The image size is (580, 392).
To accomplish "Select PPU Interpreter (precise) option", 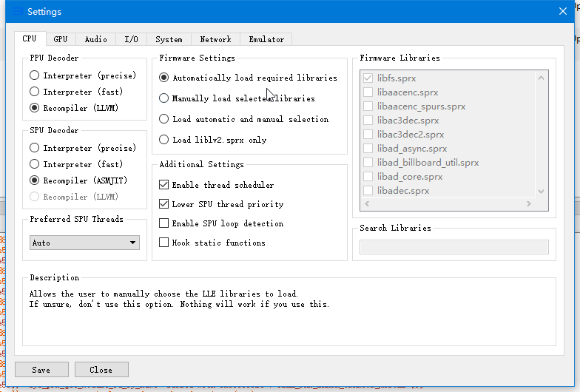I will coord(83,75).
